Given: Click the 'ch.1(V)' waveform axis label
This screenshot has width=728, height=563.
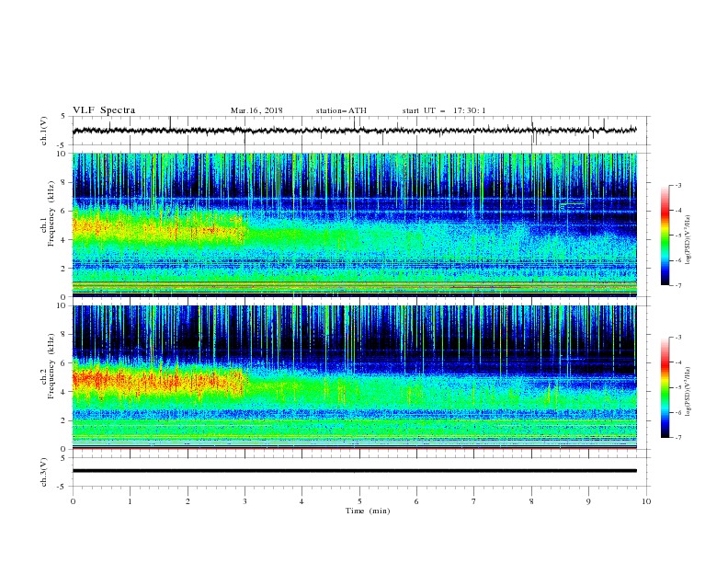Looking at the screenshot, I should [x=44, y=131].
